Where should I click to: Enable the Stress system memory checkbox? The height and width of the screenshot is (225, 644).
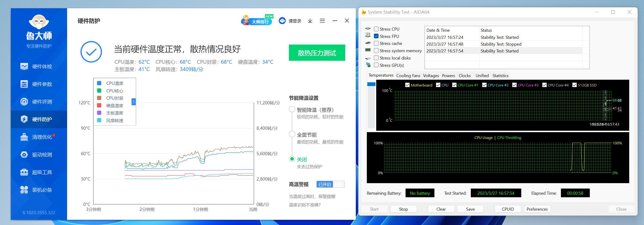pos(376,51)
